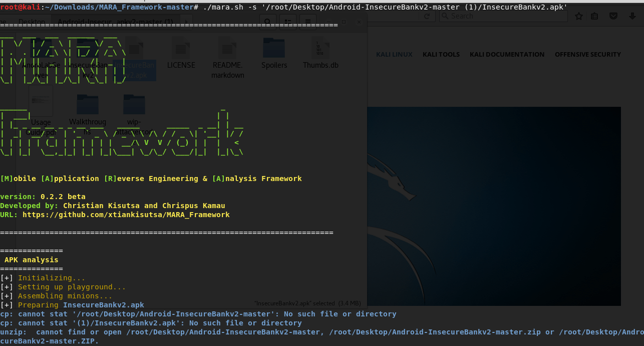Screen dimensions: 644x346
Task: Switch file manager view mode
Action: point(288,23)
